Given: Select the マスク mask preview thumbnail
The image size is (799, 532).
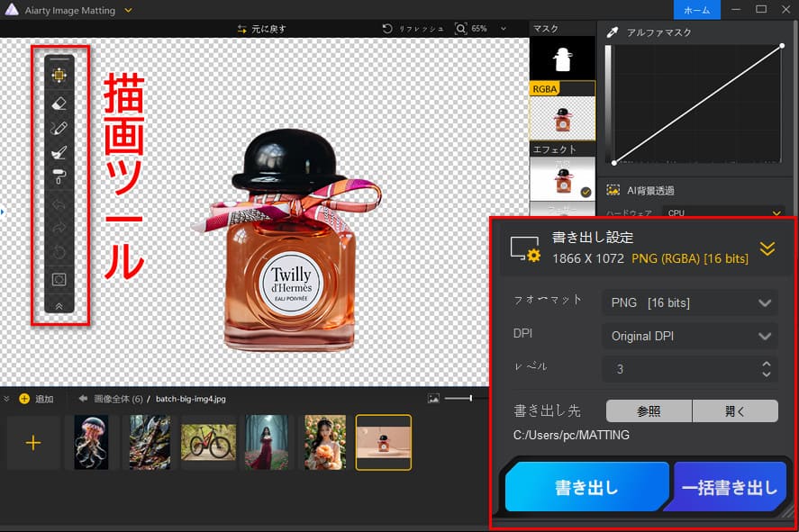Looking at the screenshot, I should (562, 59).
